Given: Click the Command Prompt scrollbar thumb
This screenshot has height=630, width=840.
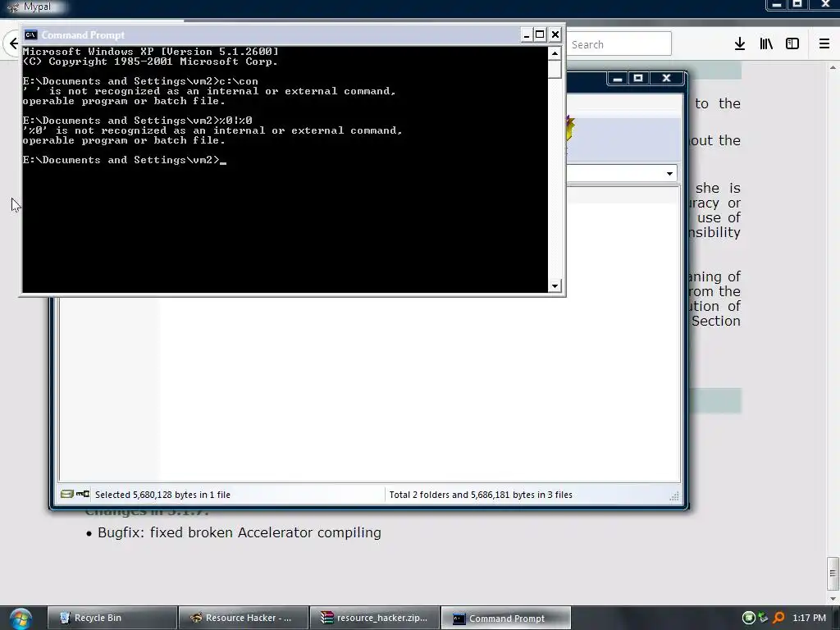Looking at the screenshot, I should [x=555, y=69].
